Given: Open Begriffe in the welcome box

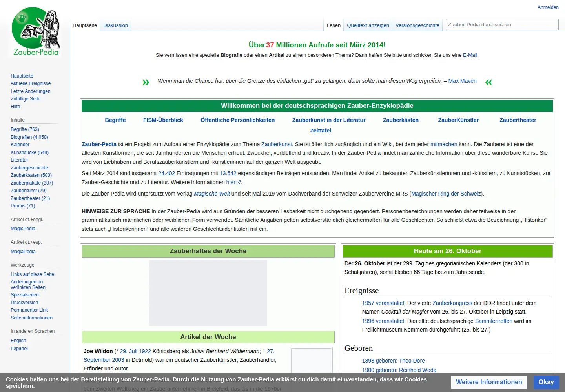Looking at the screenshot, I should point(115,120).
